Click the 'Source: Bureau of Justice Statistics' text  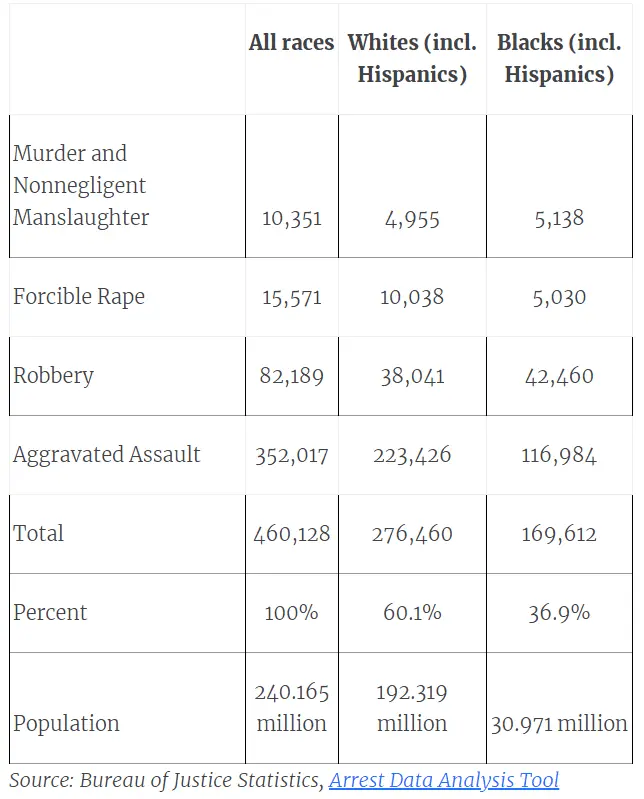pos(166,780)
